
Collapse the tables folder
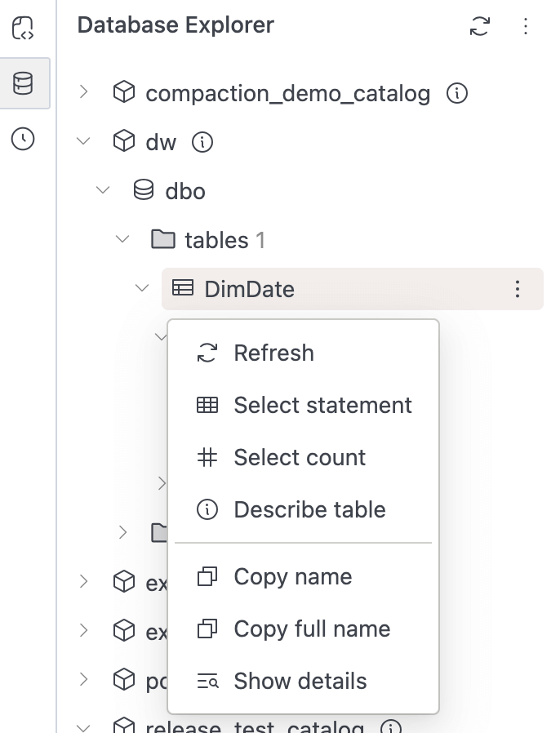pyautogui.click(x=122, y=240)
